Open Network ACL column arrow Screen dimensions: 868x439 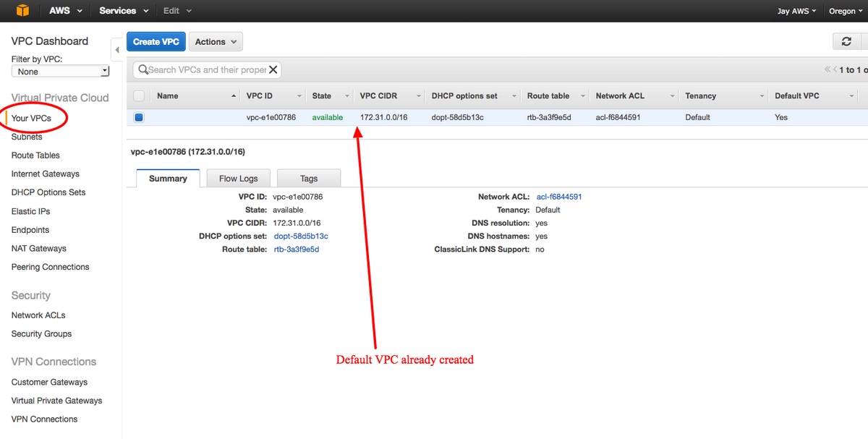[x=673, y=96]
